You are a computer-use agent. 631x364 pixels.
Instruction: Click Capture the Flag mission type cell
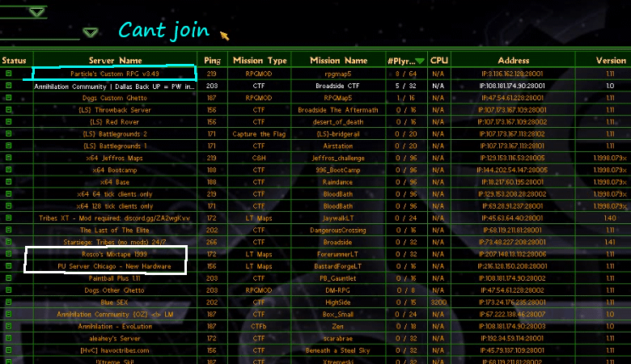[259, 134]
